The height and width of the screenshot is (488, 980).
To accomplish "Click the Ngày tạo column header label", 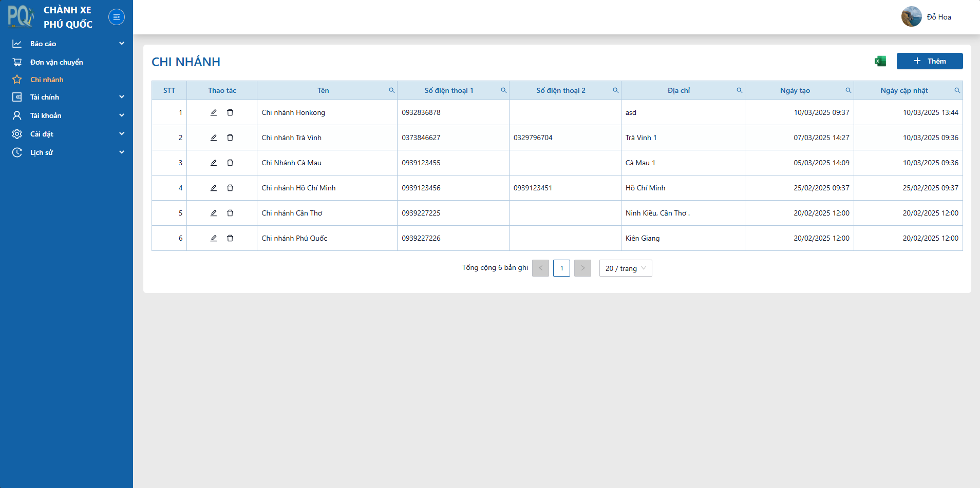I will point(795,90).
